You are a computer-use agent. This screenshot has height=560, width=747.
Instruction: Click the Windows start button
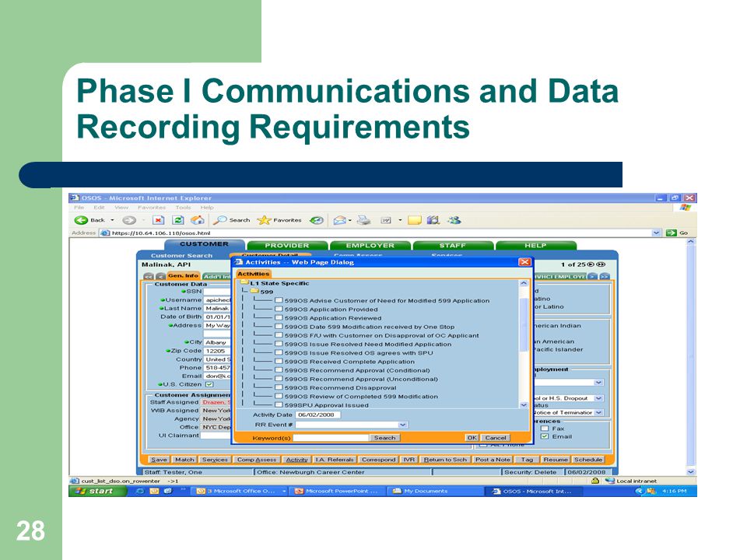click(x=98, y=491)
